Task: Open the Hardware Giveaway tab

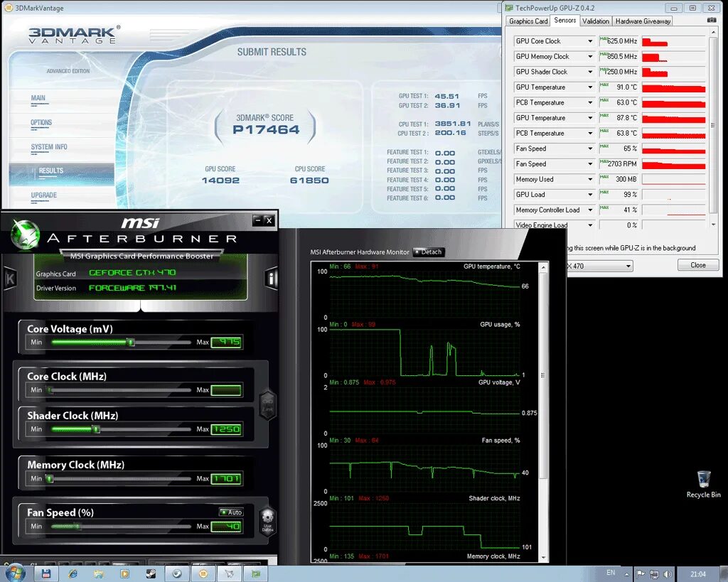Action: [643, 21]
